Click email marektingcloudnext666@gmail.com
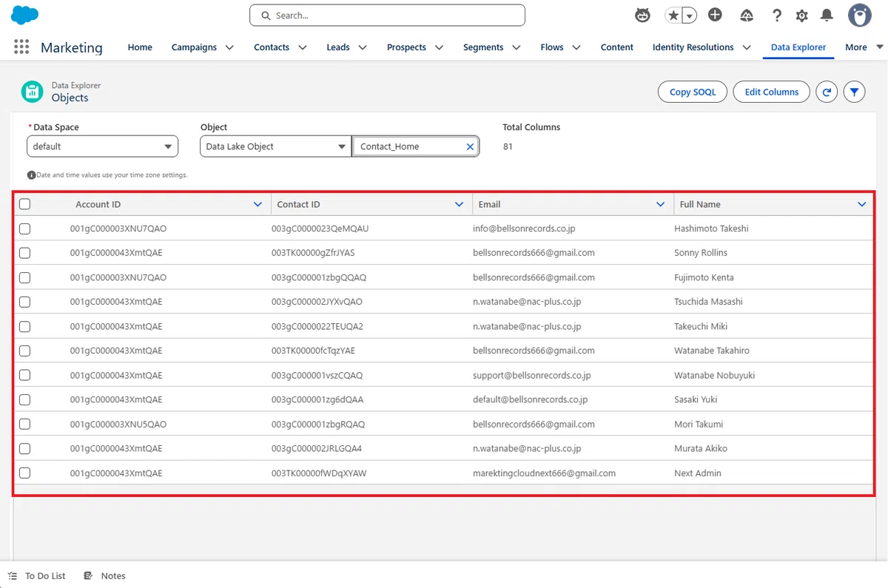The image size is (888, 588). [544, 473]
